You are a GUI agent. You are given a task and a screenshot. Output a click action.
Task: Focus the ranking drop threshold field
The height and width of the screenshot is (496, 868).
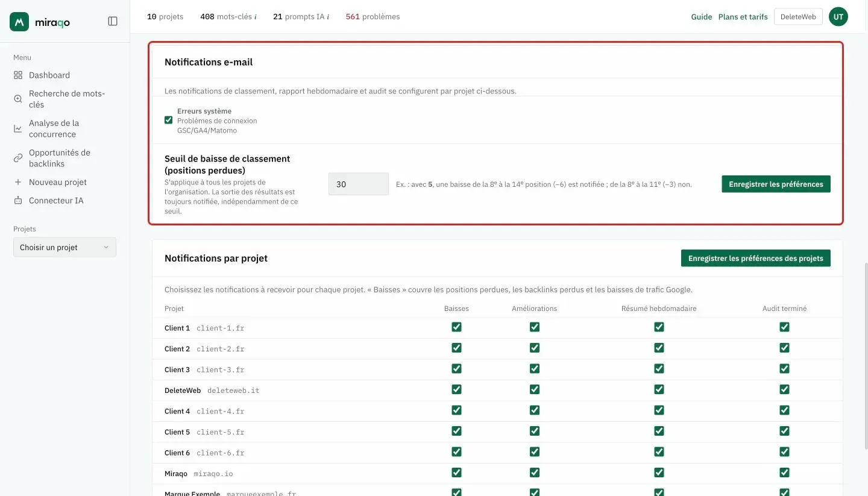359,184
